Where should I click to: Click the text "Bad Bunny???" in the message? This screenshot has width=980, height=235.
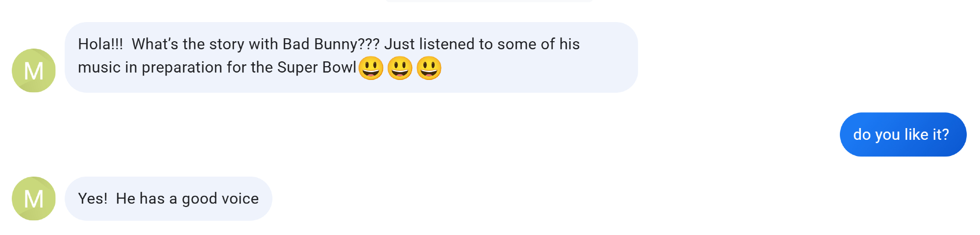(331, 44)
